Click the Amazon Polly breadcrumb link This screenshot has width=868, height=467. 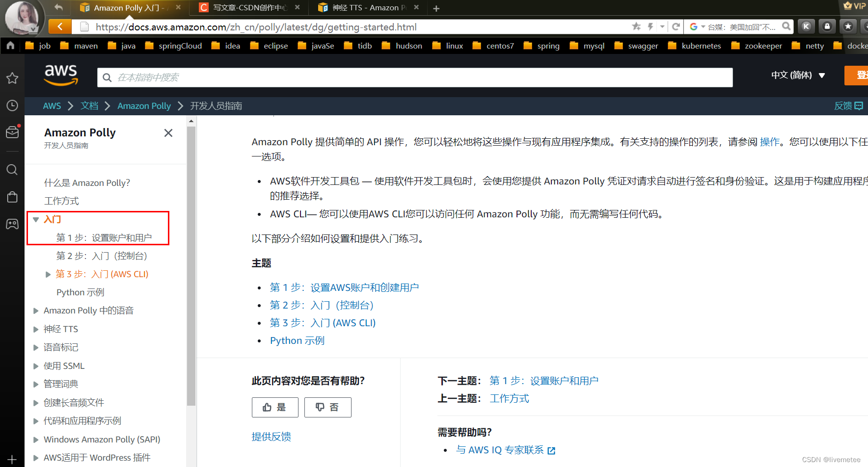(x=144, y=106)
